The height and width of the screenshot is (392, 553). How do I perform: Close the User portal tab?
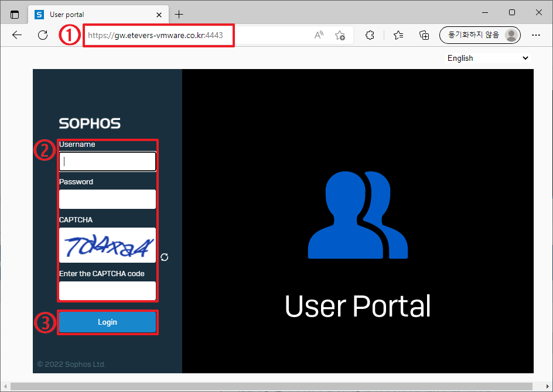[x=159, y=15]
